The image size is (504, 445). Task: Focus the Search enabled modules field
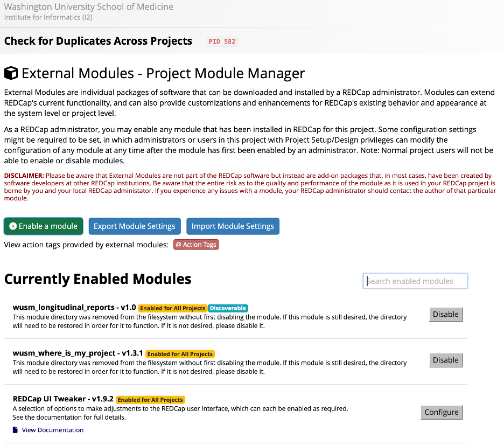[x=415, y=281]
